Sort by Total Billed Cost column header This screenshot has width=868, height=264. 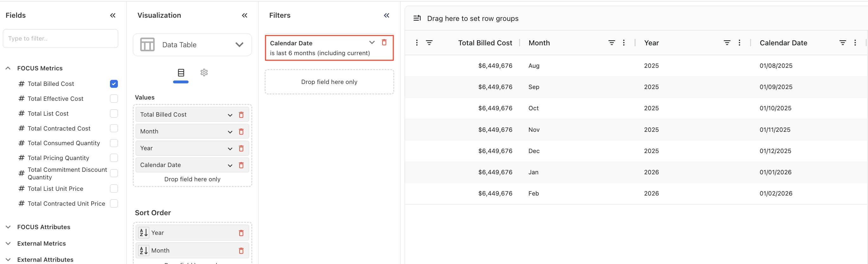(485, 43)
